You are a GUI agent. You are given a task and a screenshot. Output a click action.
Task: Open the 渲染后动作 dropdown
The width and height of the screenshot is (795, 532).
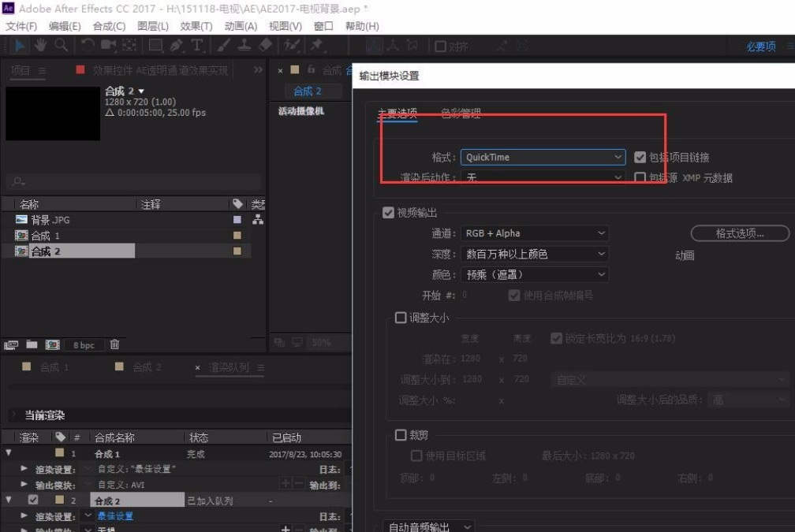tap(543, 177)
